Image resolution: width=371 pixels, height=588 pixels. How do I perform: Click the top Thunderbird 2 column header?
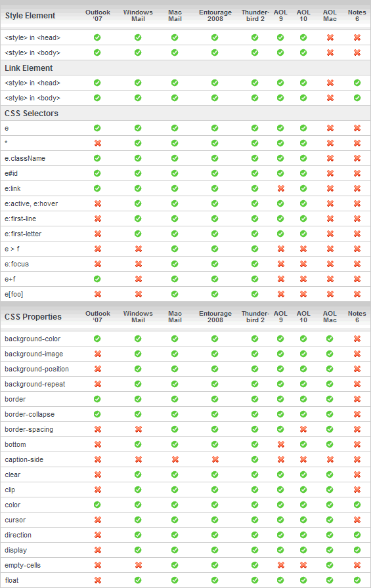(255, 15)
